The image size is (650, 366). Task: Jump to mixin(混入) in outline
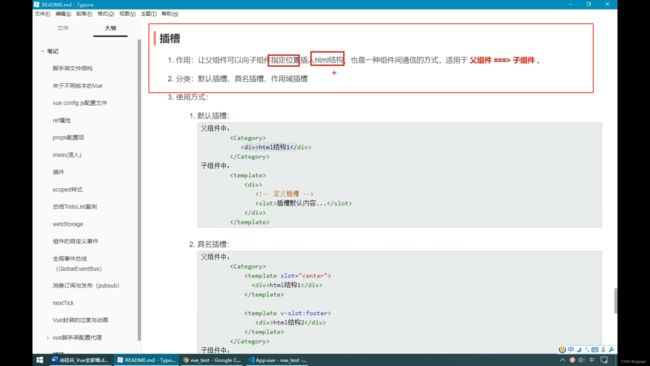coord(67,155)
